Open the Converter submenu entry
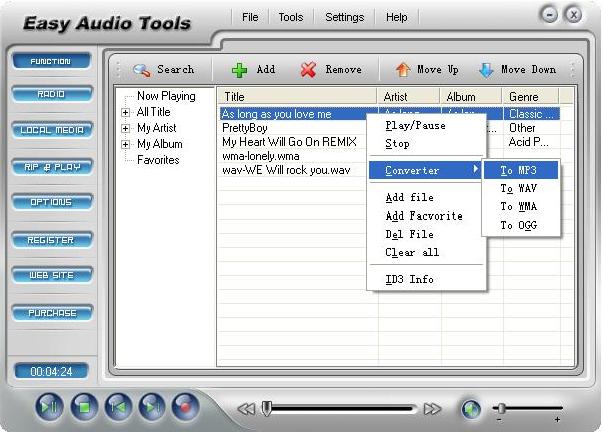The image size is (603, 434). 425,170
